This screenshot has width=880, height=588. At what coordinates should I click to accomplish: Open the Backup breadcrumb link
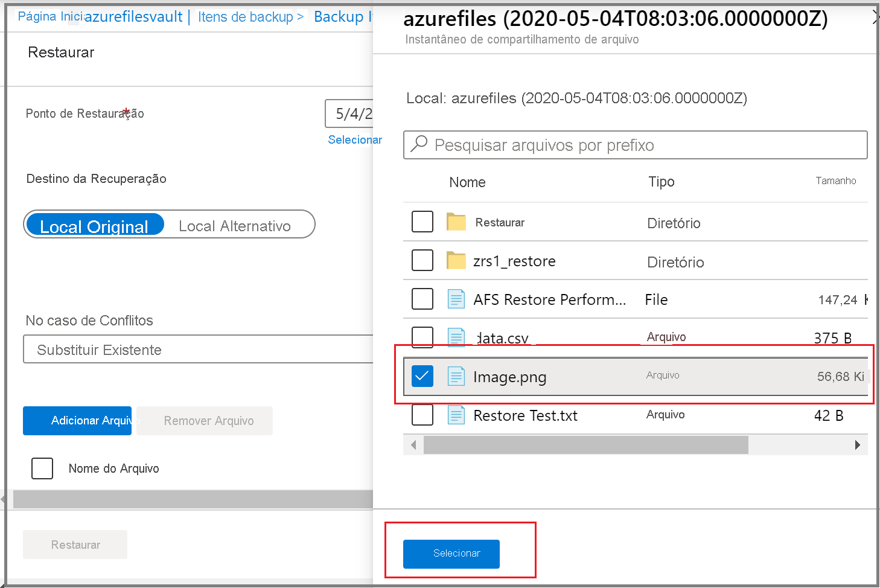tap(343, 17)
